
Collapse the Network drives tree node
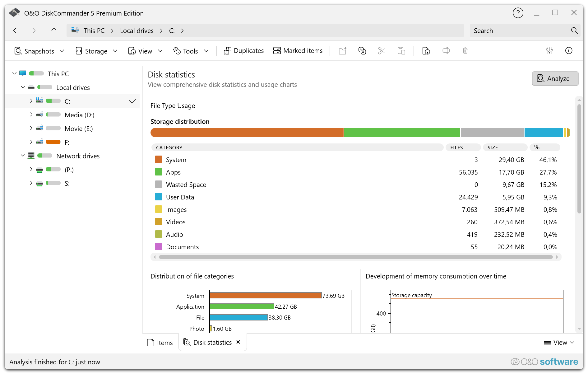(23, 156)
